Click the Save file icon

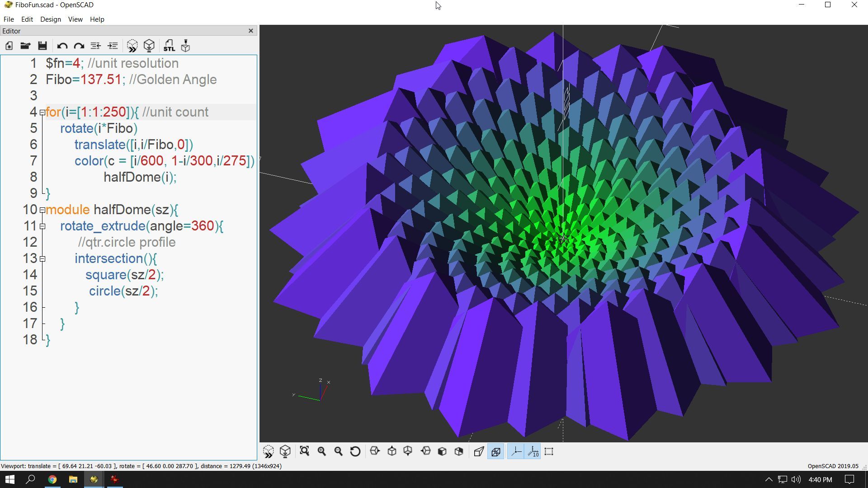click(x=42, y=46)
